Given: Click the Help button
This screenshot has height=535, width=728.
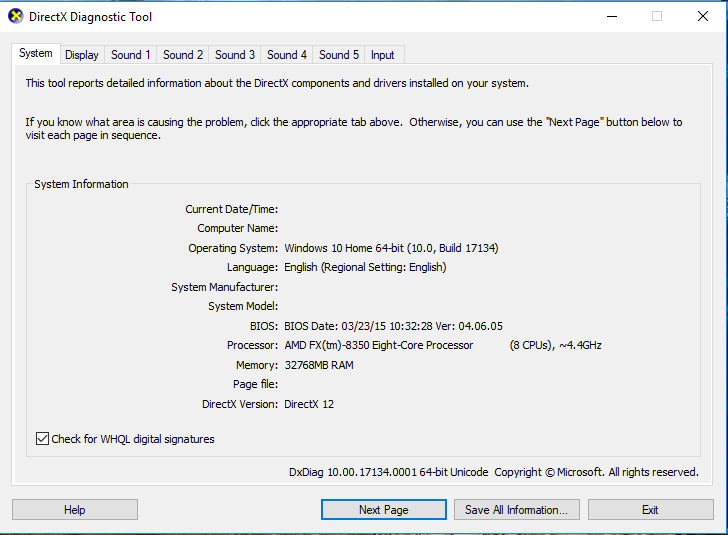Looking at the screenshot, I should pos(75,510).
